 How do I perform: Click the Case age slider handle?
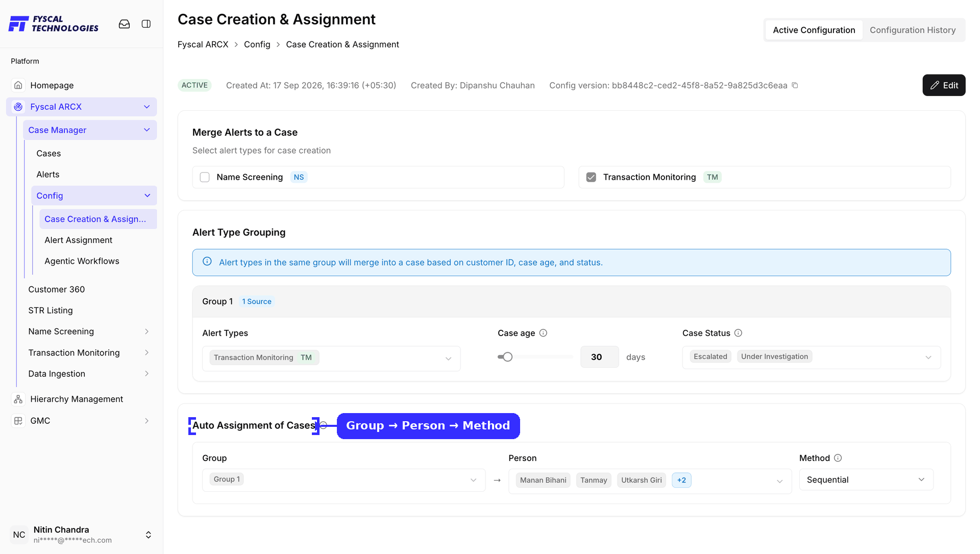click(x=507, y=357)
